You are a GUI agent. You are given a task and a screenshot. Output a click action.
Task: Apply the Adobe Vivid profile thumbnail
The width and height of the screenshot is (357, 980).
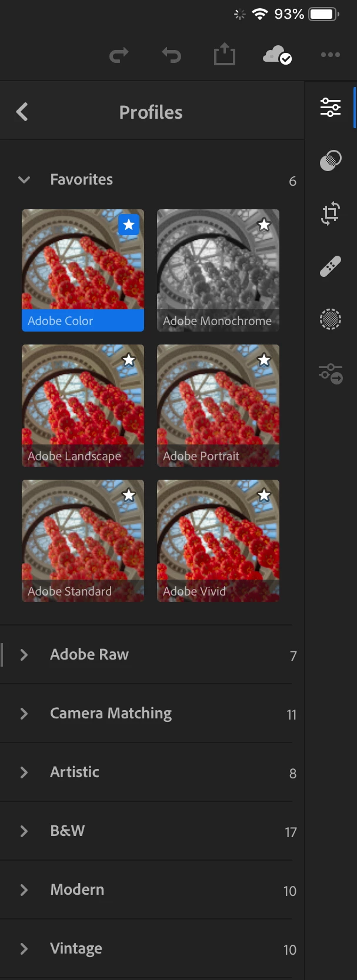tap(218, 541)
